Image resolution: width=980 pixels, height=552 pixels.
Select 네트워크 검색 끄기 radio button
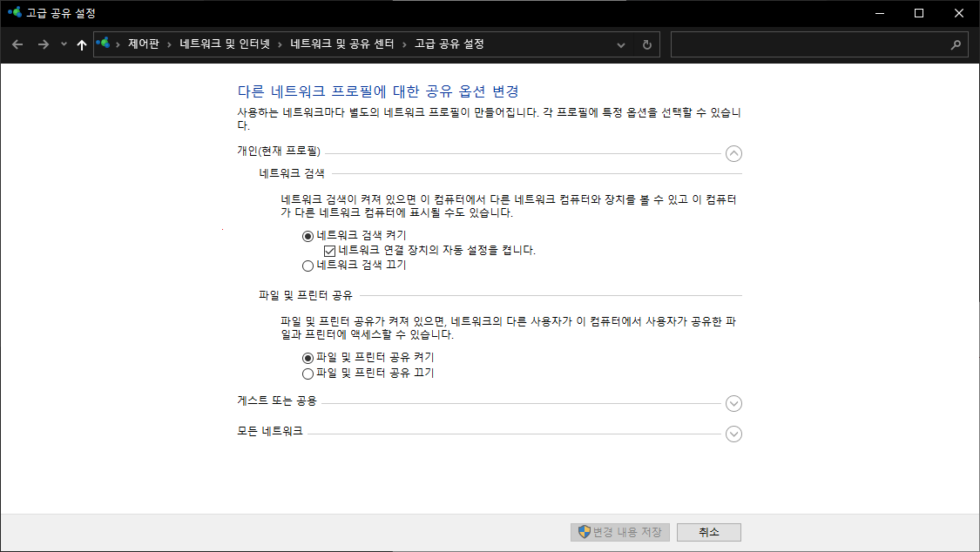tap(308, 266)
